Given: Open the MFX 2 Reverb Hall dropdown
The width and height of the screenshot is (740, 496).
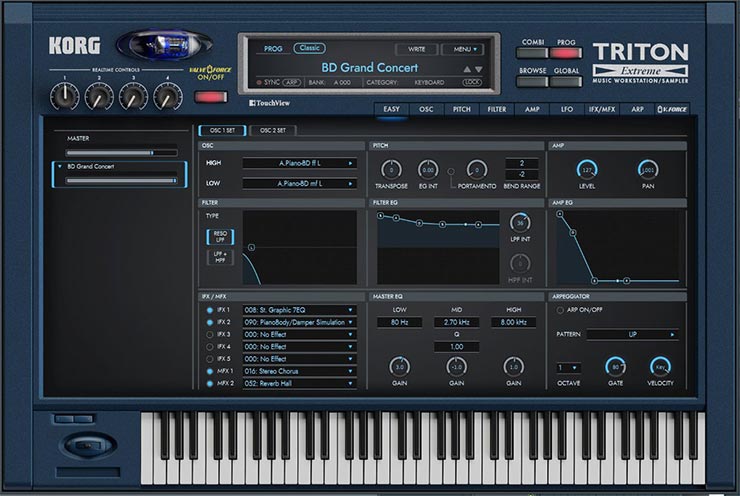Looking at the screenshot, I should pyautogui.click(x=300, y=383).
